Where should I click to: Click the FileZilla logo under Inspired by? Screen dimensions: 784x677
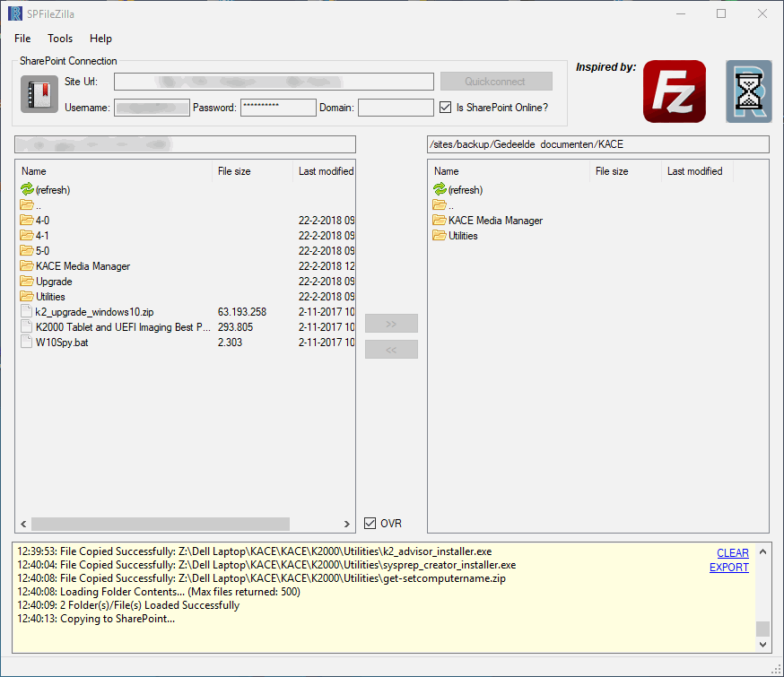click(674, 91)
